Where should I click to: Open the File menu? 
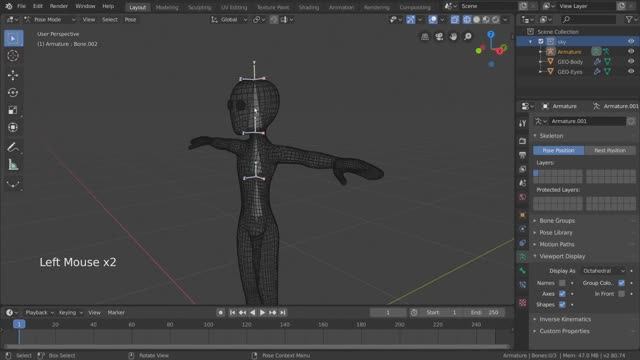coord(21,6)
